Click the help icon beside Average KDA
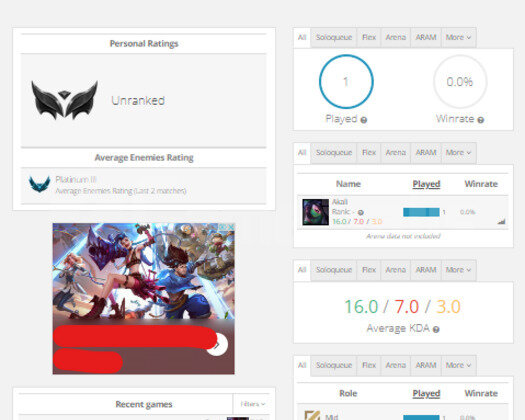 [x=436, y=330]
